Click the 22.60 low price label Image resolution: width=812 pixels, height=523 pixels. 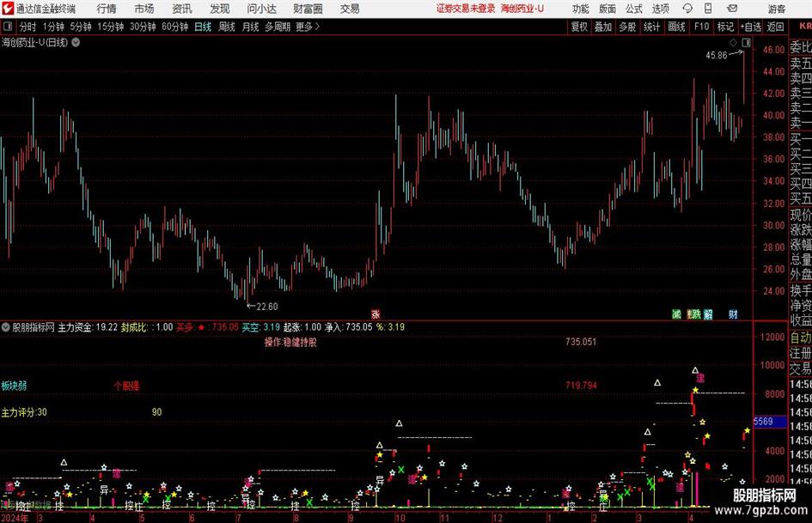(267, 307)
